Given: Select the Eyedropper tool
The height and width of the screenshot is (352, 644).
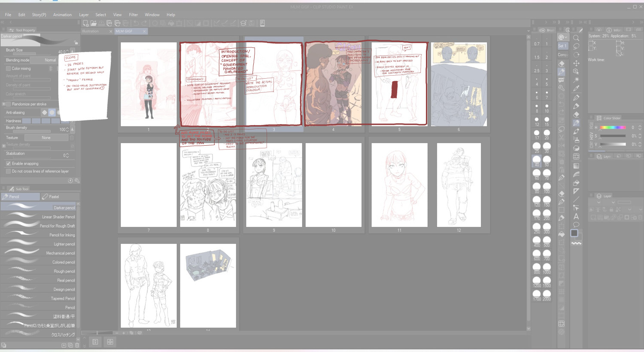Looking at the screenshot, I should (576, 89).
